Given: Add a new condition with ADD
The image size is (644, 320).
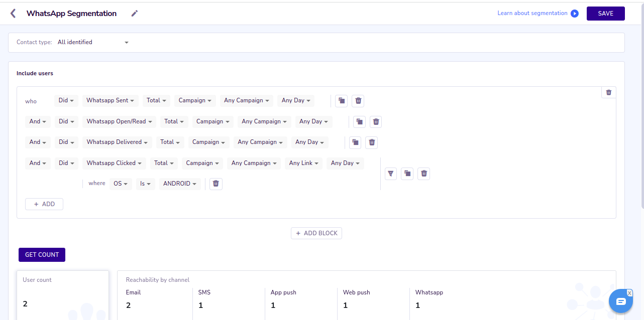Looking at the screenshot, I should (44, 204).
